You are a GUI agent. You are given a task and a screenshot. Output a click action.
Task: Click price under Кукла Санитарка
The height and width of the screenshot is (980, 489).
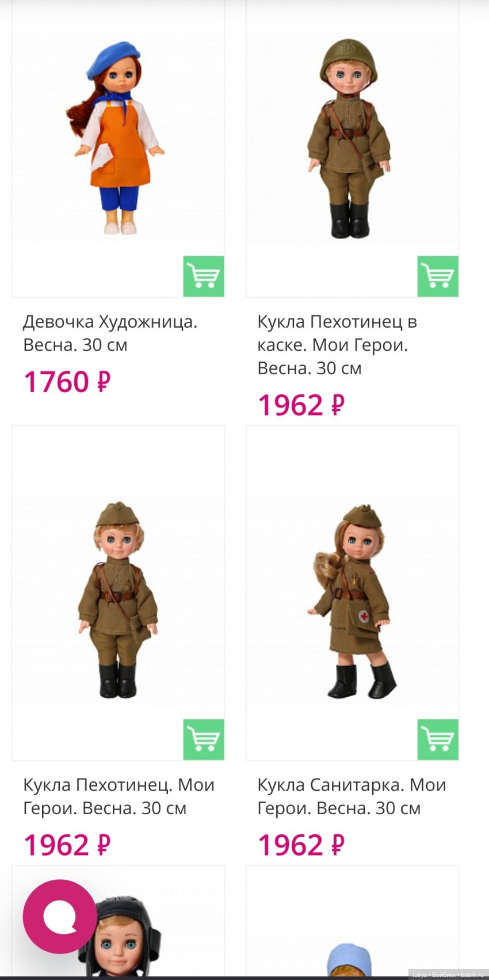tap(301, 845)
